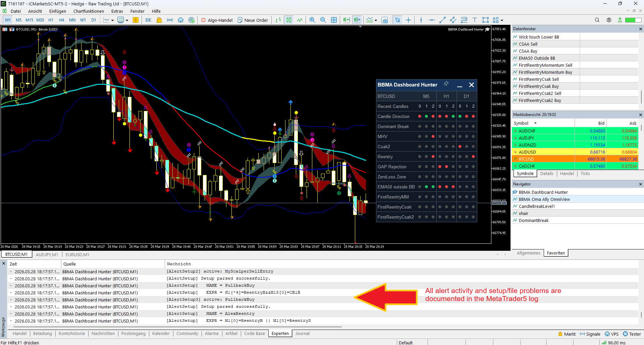Open VPS in the status bar
The image size is (644, 345).
[x=611, y=334]
